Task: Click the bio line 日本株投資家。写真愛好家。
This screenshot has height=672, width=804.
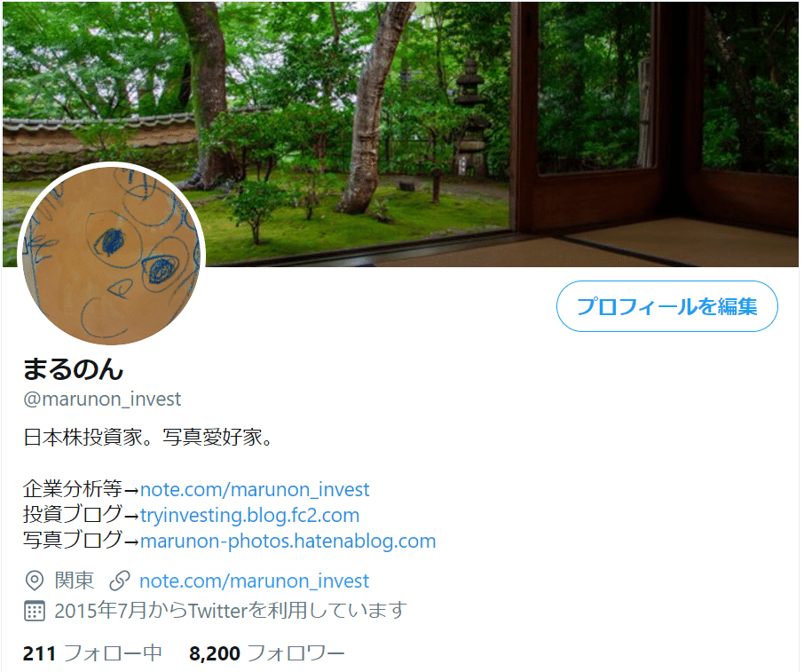Action: (147, 437)
